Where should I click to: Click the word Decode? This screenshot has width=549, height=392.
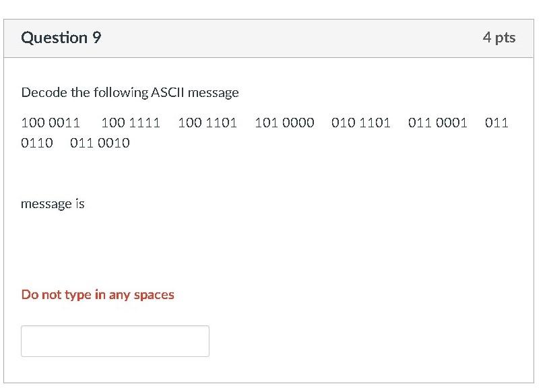pyautogui.click(x=44, y=93)
